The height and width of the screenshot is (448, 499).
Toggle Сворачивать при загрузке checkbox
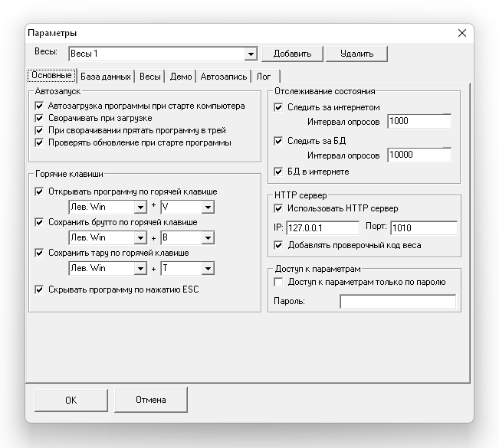pyautogui.click(x=40, y=119)
